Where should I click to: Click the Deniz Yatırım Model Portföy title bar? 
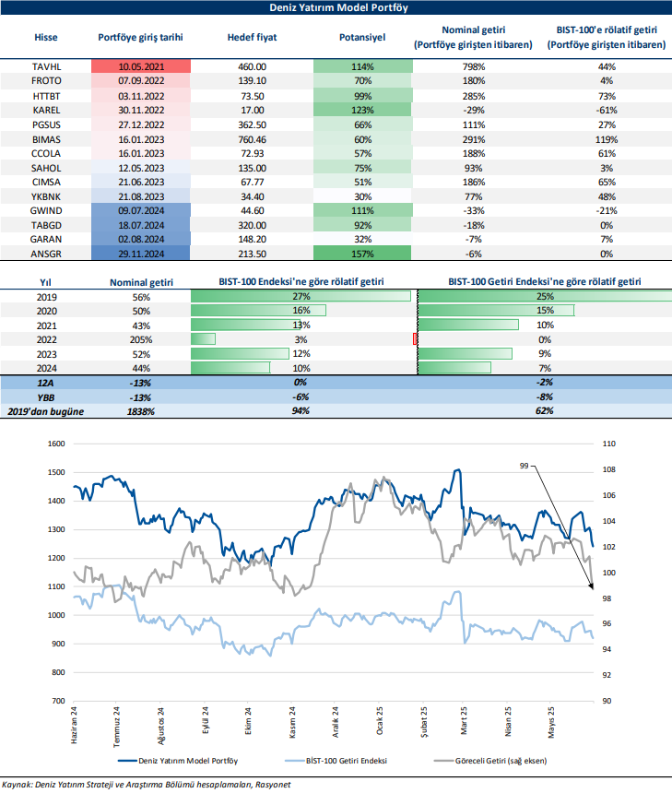coord(336,7)
